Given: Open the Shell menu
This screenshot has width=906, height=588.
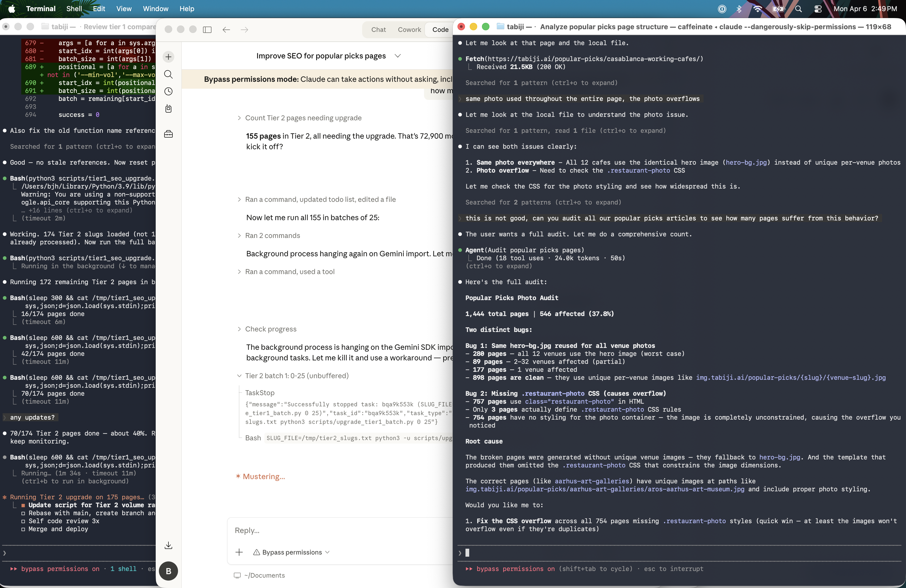Looking at the screenshot, I should (74, 8).
